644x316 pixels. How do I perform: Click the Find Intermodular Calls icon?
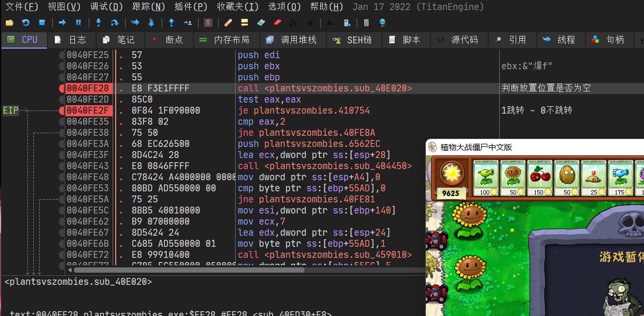click(x=347, y=23)
